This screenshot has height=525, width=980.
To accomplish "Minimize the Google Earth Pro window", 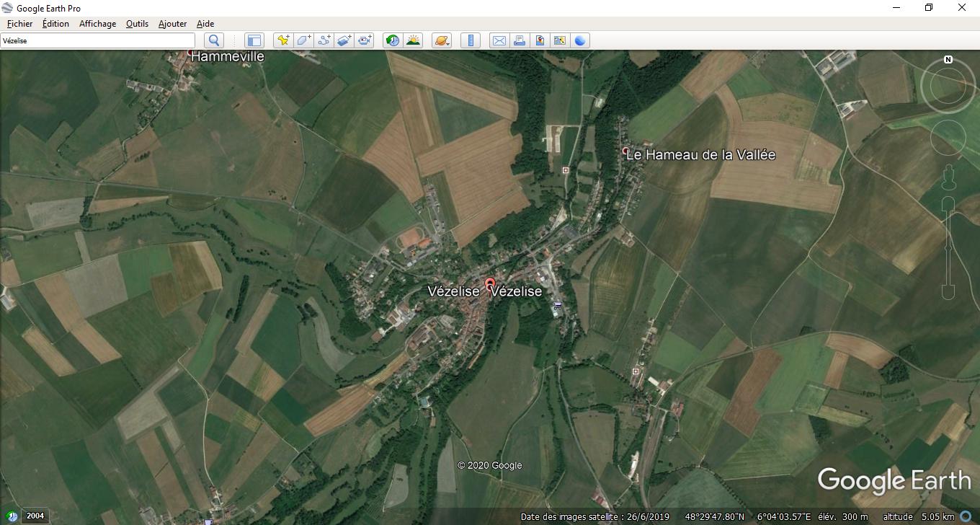I will [x=896, y=8].
